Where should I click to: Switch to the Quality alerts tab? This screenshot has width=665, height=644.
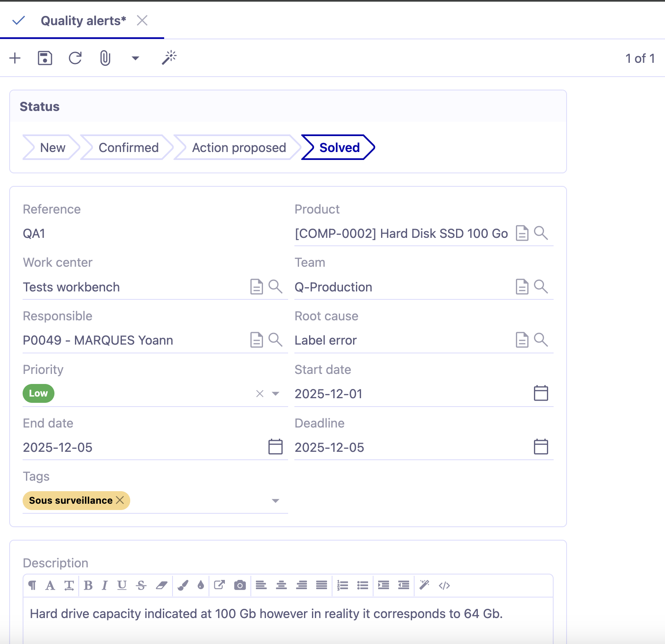(83, 21)
